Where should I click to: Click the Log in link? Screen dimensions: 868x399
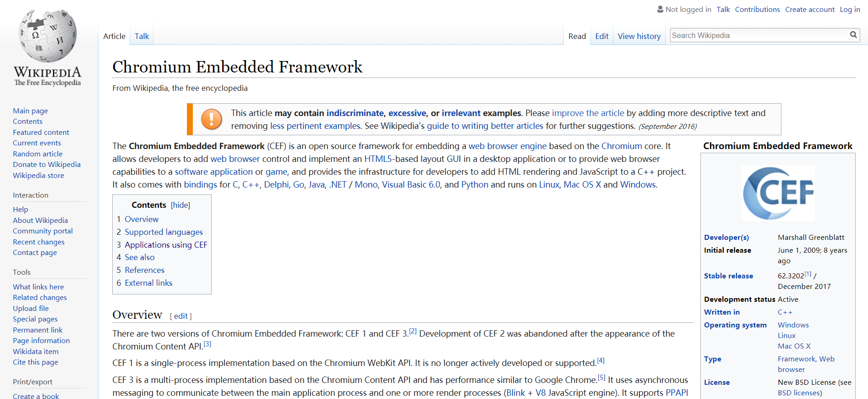point(850,9)
